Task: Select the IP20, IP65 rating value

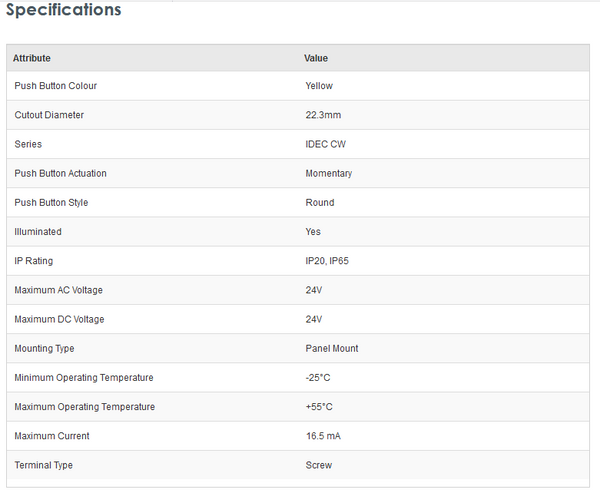Action: [x=327, y=261]
